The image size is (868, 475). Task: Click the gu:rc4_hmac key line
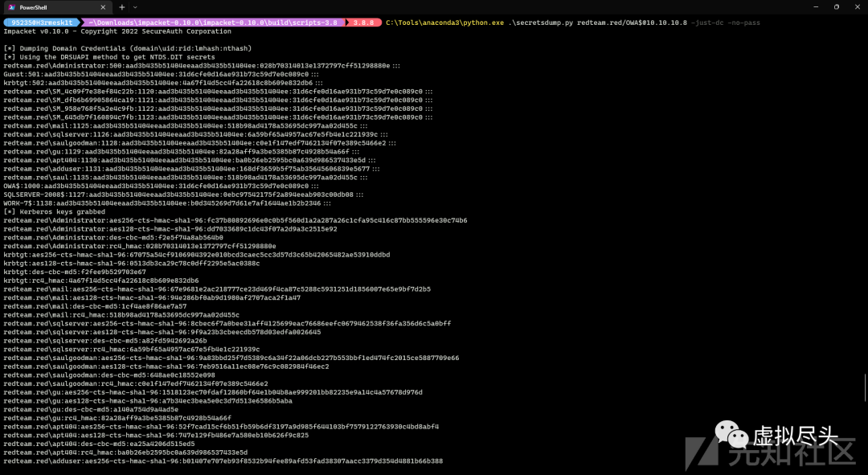click(117, 418)
